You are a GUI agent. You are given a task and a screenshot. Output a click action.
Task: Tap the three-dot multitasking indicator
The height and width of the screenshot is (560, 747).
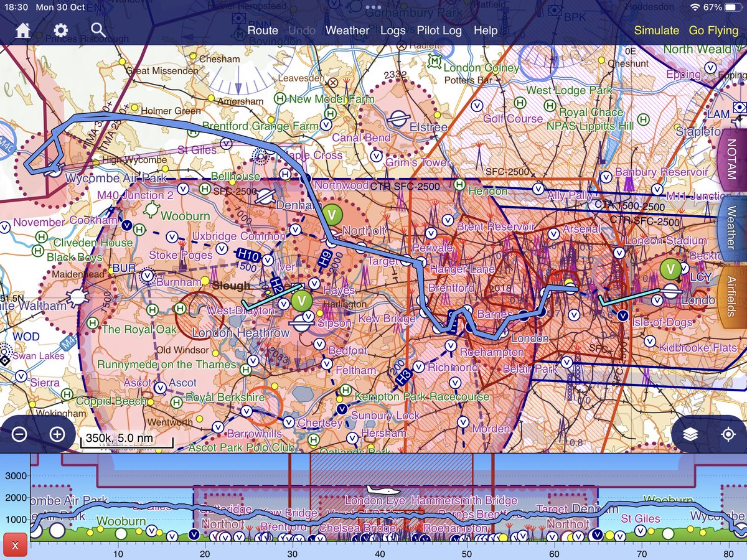coord(374,7)
